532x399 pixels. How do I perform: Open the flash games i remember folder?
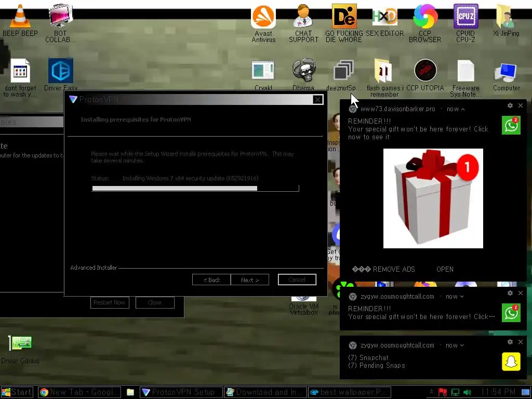383,71
